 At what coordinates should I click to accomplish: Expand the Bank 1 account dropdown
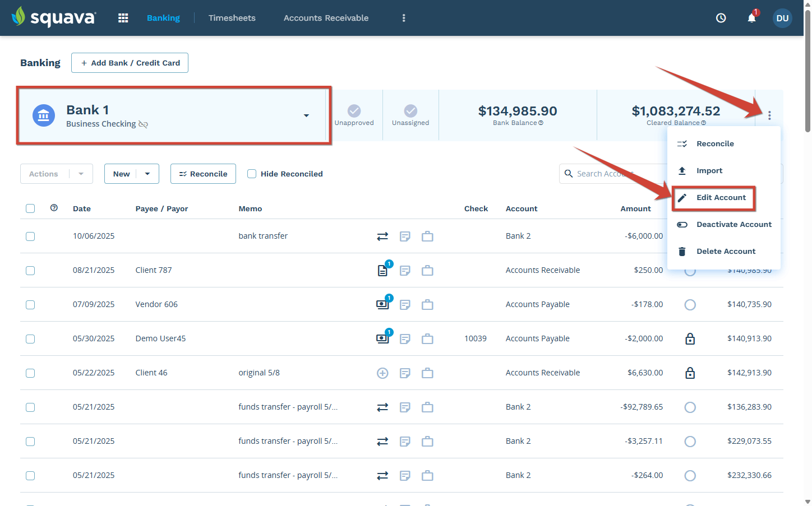(306, 115)
